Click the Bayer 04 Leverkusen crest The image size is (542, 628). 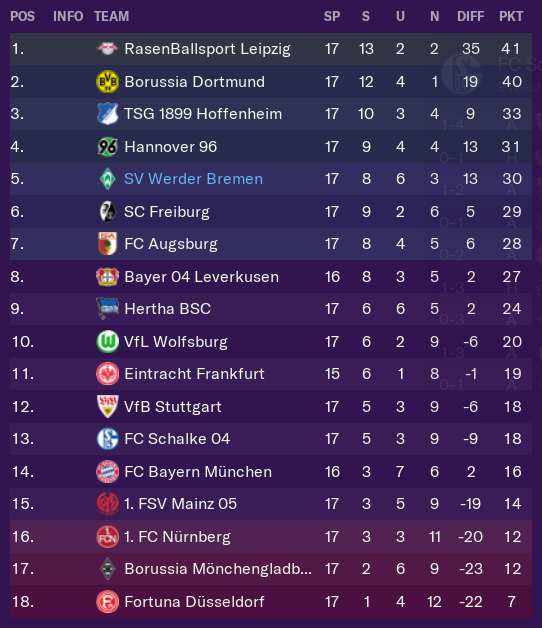[107, 277]
